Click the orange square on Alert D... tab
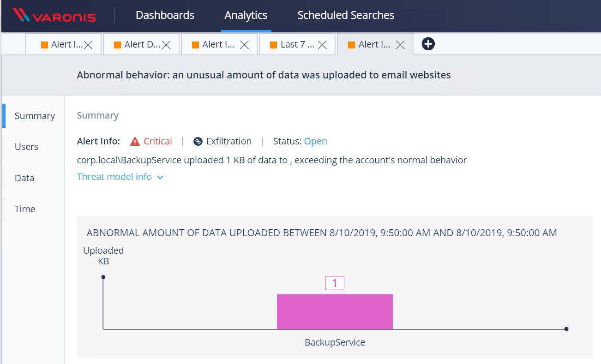Viewport: 601px width, 364px height. coord(117,45)
